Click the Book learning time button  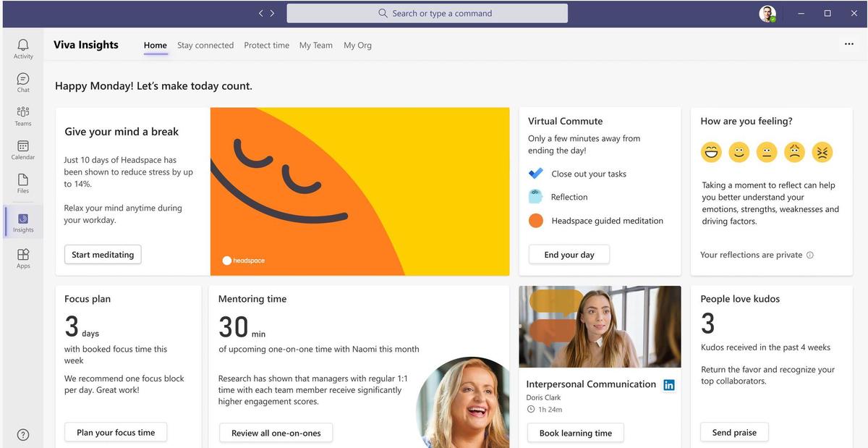point(576,433)
